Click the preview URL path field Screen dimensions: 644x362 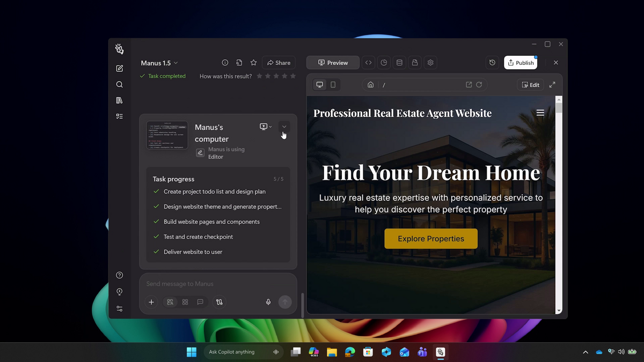click(421, 85)
